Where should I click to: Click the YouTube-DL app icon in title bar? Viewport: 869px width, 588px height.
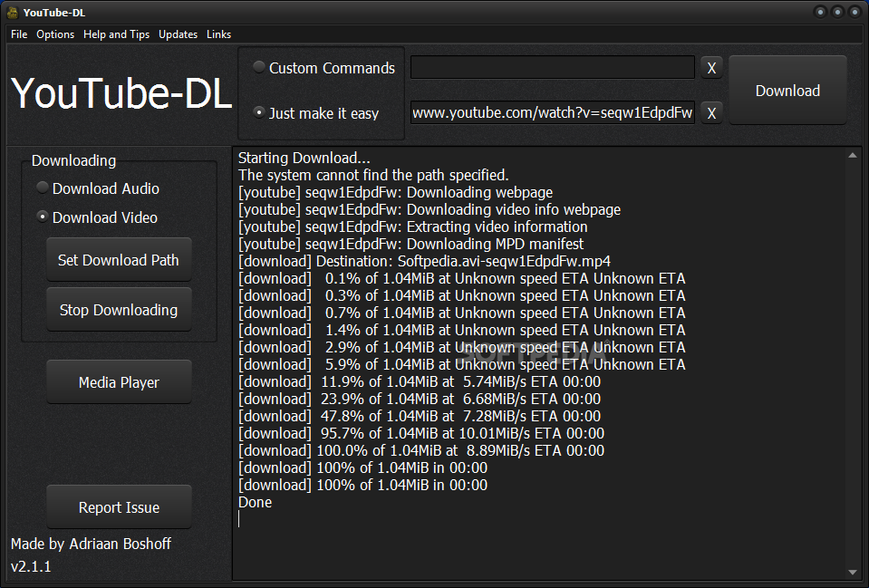pyautogui.click(x=12, y=12)
